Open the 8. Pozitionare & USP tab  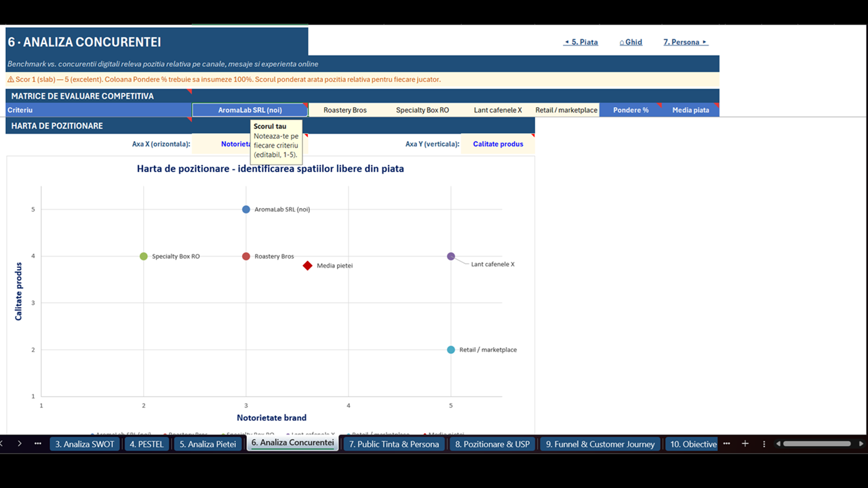492,444
